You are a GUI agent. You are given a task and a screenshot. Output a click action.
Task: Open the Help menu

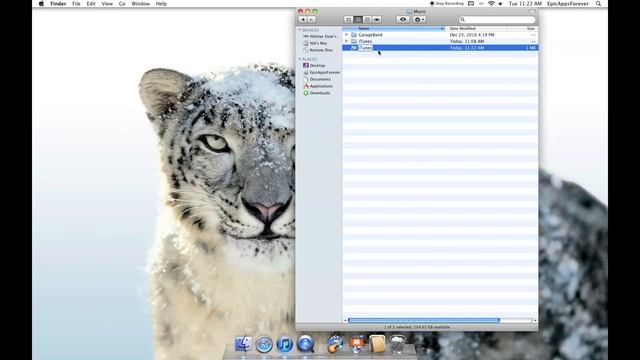click(x=161, y=4)
